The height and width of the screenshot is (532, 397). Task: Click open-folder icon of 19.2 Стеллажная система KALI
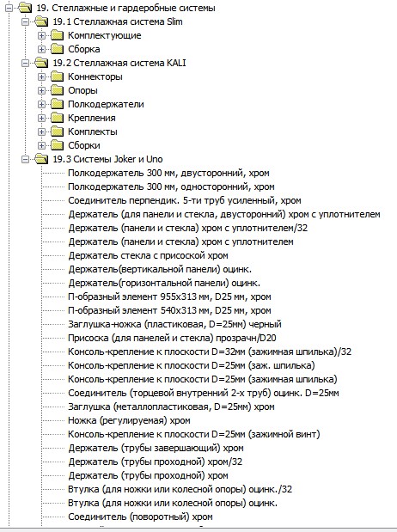41,63
